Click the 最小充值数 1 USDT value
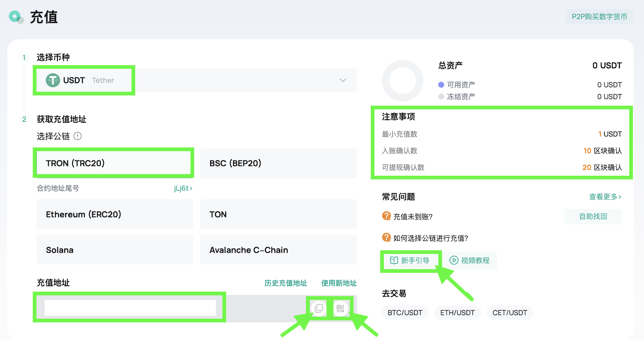This screenshot has height=340, width=644. (610, 134)
